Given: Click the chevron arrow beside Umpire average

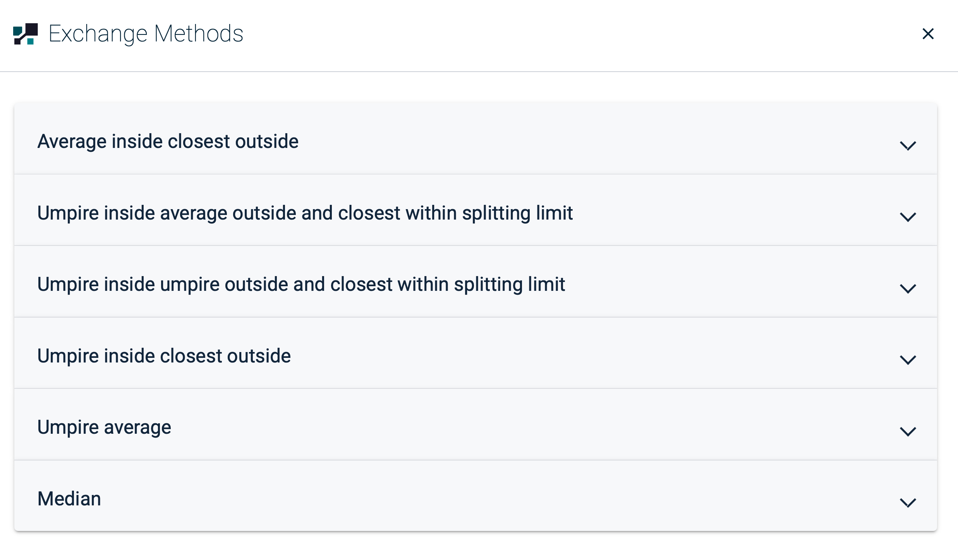Looking at the screenshot, I should [x=908, y=431].
